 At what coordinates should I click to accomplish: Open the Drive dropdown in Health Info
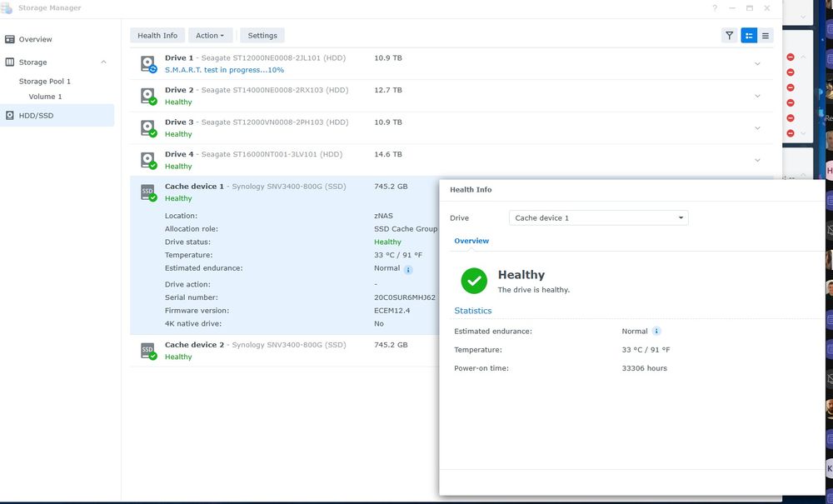pos(598,217)
